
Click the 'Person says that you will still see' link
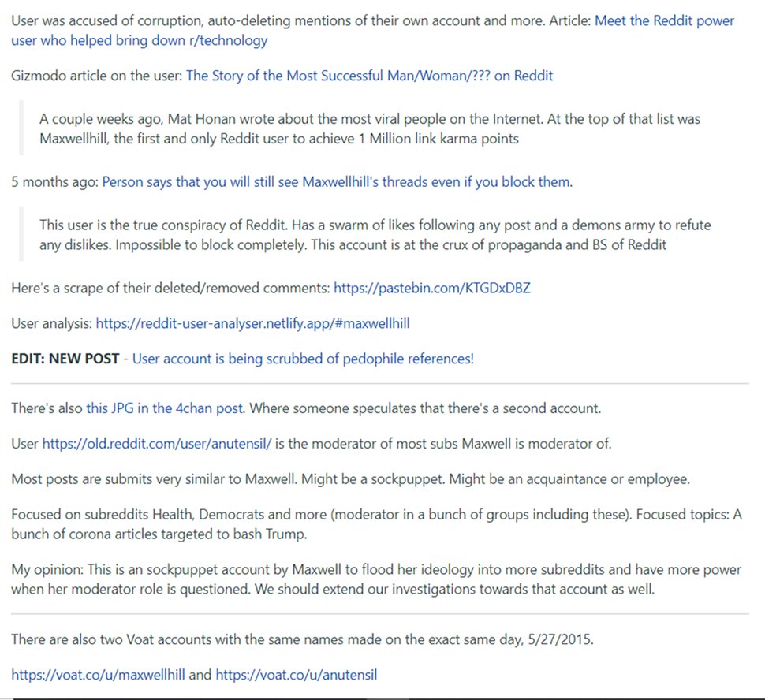[337, 181]
